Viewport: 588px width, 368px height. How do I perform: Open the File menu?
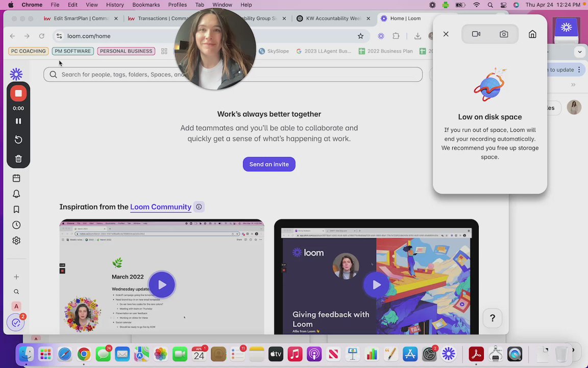(x=55, y=5)
